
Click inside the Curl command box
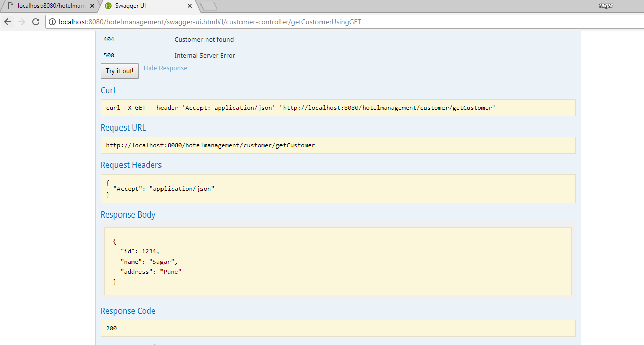pyautogui.click(x=338, y=108)
